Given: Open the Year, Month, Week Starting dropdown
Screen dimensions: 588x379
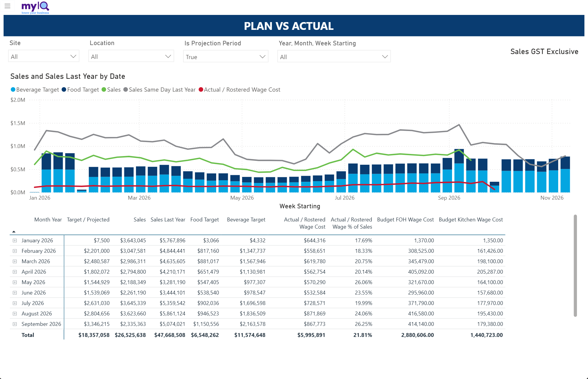Looking at the screenshot, I should tap(334, 57).
